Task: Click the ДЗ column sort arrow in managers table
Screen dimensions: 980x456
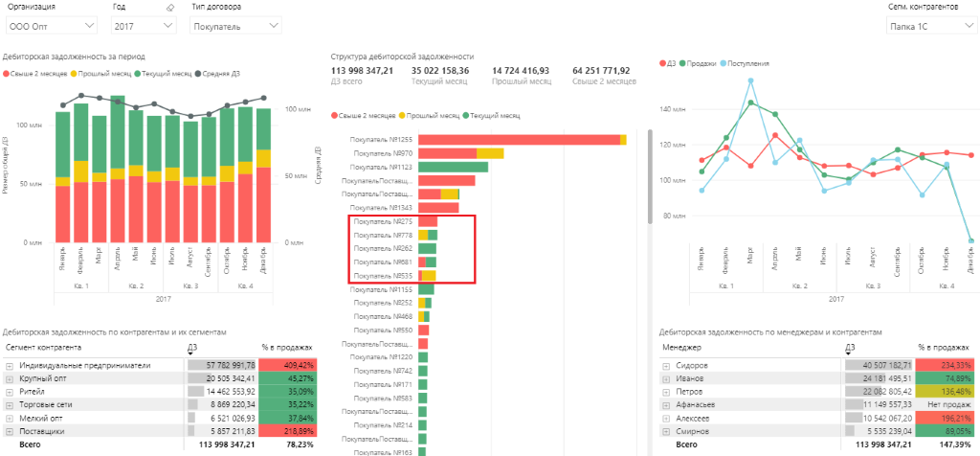Action: pyautogui.click(x=847, y=354)
